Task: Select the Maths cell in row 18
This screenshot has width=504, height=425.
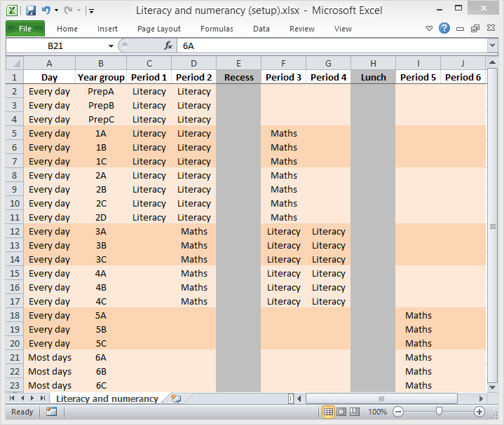Action: (418, 316)
